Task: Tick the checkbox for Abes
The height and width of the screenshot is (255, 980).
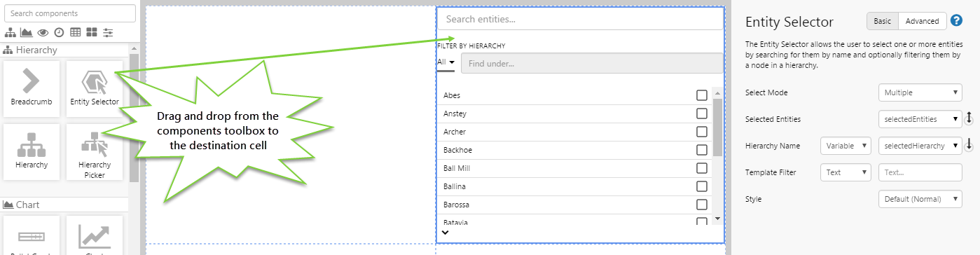Action: (701, 95)
